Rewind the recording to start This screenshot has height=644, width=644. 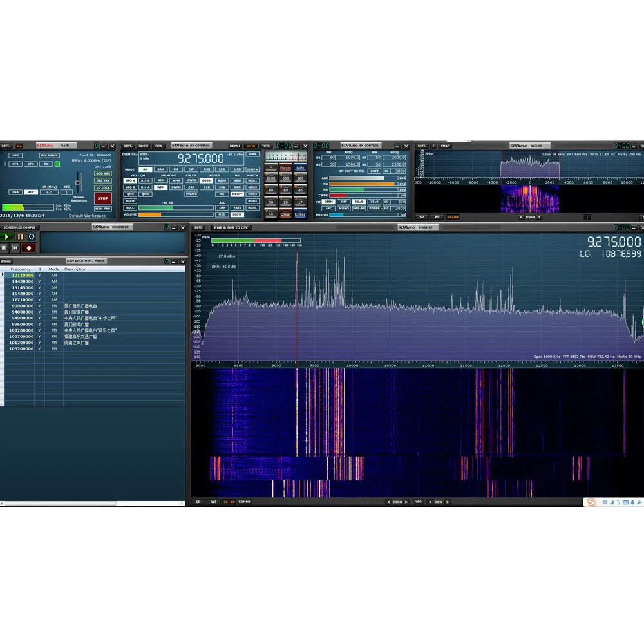(15, 248)
